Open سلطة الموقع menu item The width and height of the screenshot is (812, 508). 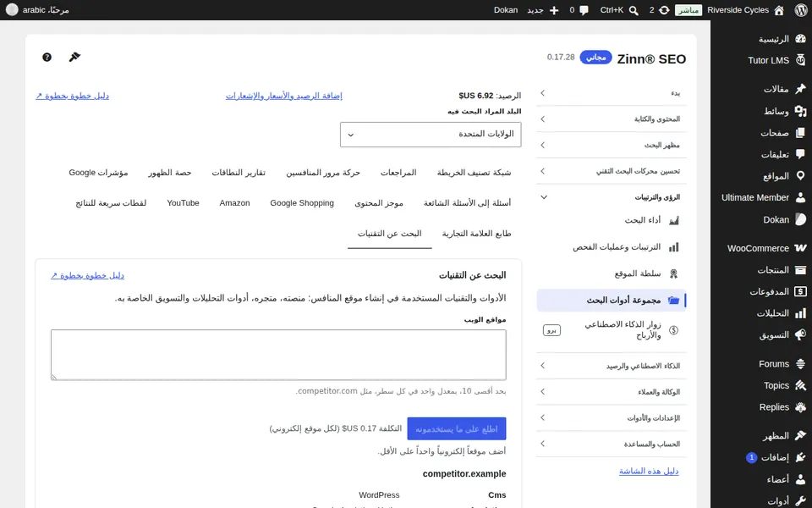tap(612, 273)
